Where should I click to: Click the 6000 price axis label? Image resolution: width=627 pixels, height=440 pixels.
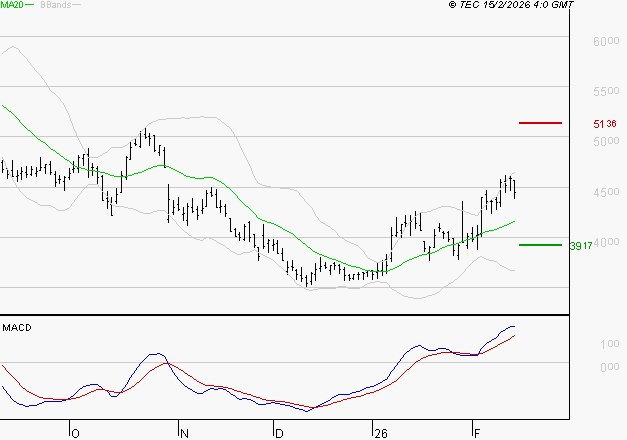pyautogui.click(x=606, y=41)
